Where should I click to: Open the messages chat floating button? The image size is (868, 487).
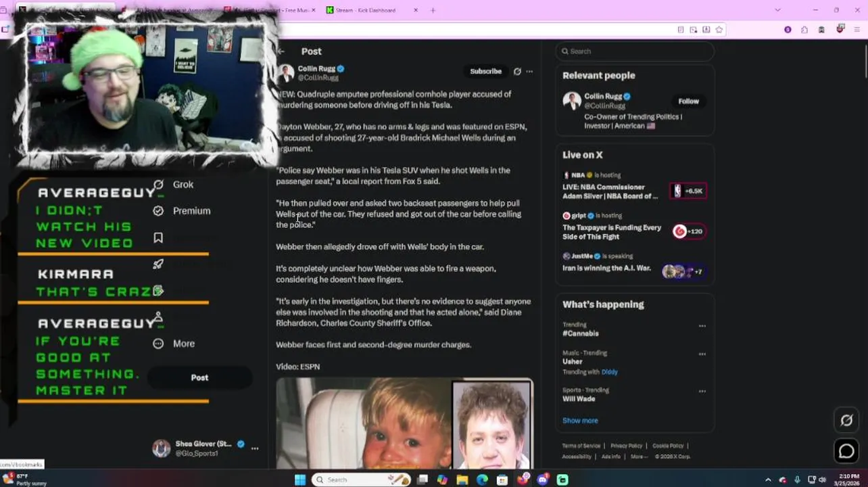pos(846,451)
